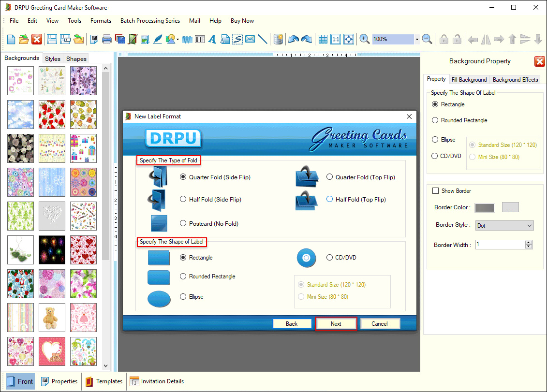Click the open padlock unlock icon

point(457,39)
